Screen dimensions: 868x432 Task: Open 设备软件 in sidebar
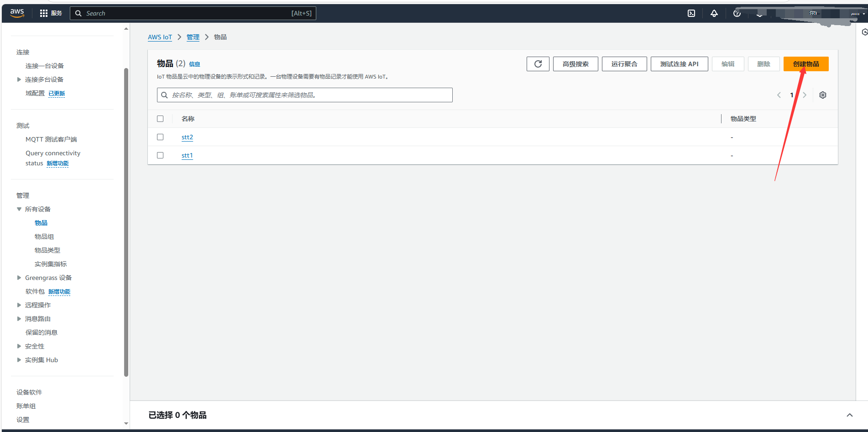coord(29,392)
